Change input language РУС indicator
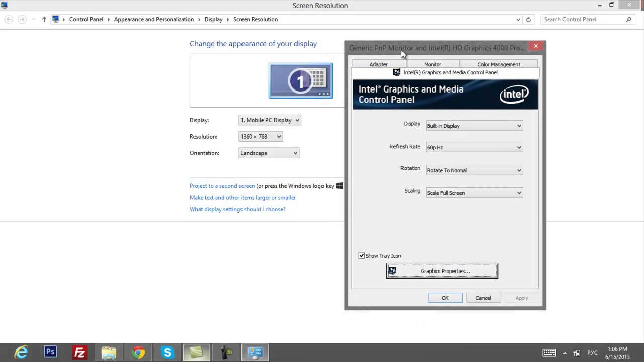 592,353
